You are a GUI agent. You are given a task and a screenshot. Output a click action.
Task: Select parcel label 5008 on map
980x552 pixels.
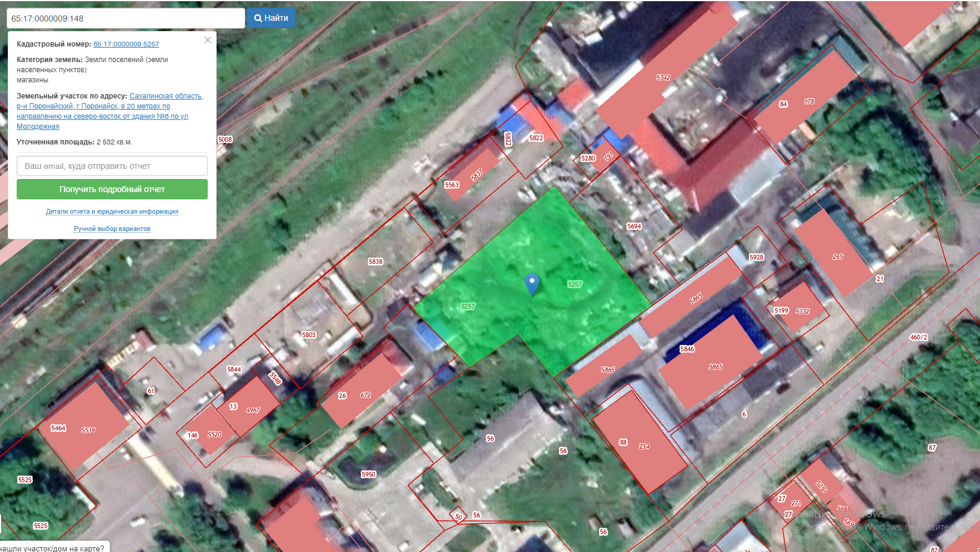pyautogui.click(x=225, y=140)
